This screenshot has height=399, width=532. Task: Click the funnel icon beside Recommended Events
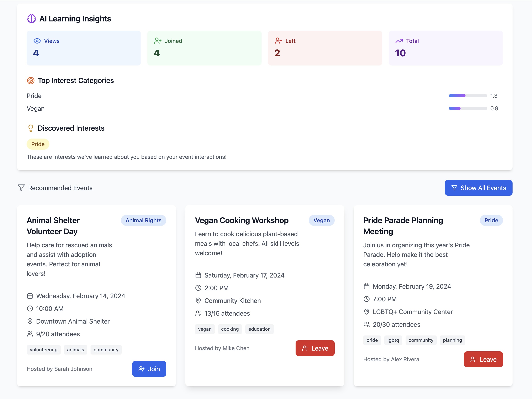(21, 188)
